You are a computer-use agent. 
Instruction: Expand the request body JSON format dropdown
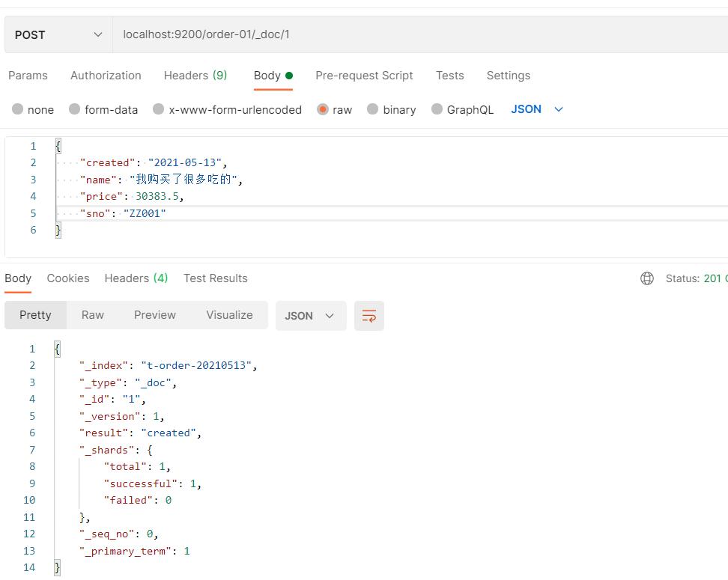536,109
